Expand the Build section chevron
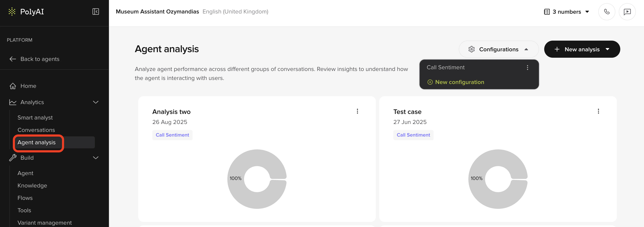 pos(95,158)
